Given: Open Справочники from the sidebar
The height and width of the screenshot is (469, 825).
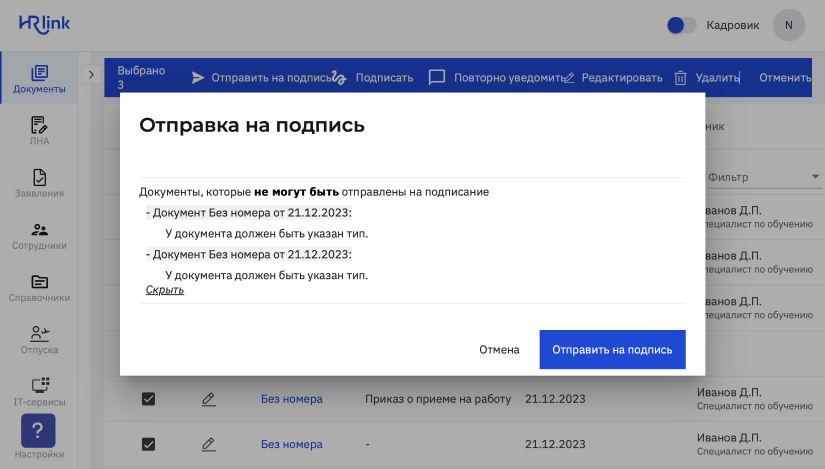Looking at the screenshot, I should tap(39, 287).
